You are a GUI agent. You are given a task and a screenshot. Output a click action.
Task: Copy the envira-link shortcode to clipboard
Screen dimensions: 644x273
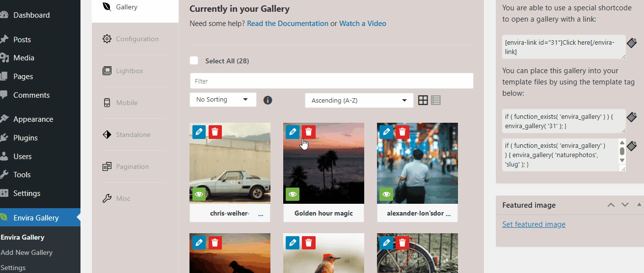point(632,43)
